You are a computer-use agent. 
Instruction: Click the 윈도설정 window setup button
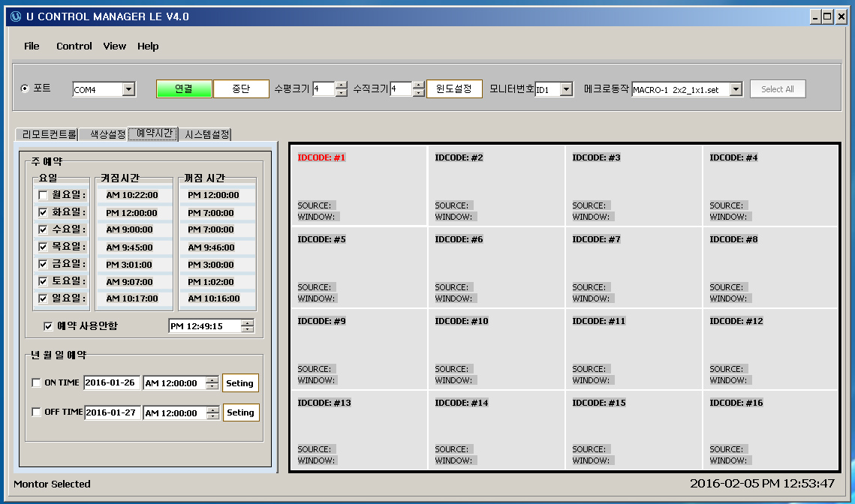(x=454, y=88)
